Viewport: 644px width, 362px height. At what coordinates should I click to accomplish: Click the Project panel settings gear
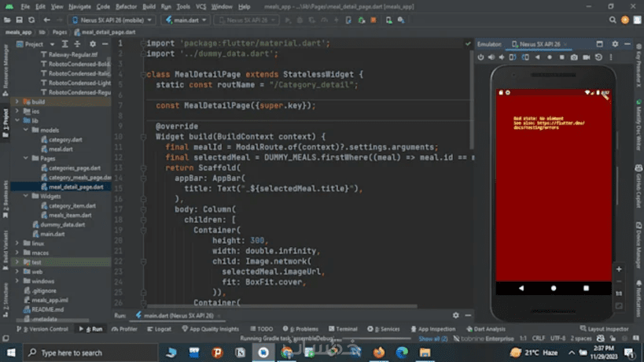[93, 44]
